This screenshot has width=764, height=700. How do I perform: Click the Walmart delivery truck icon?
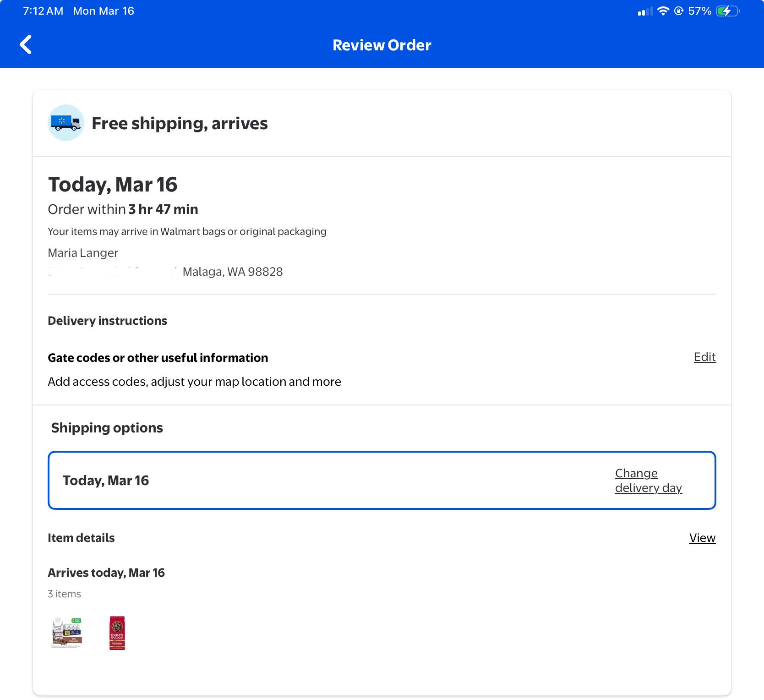(66, 123)
